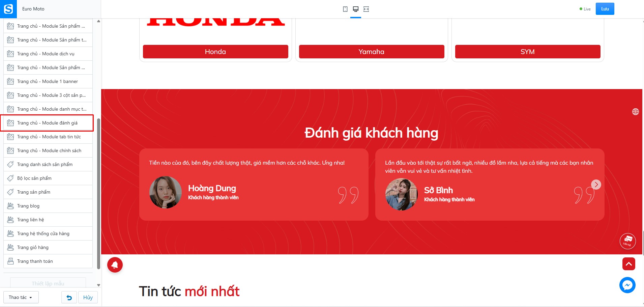Click Hoàng Dung's avatar photo
Viewport: 644px width, 307px height.
click(x=166, y=192)
